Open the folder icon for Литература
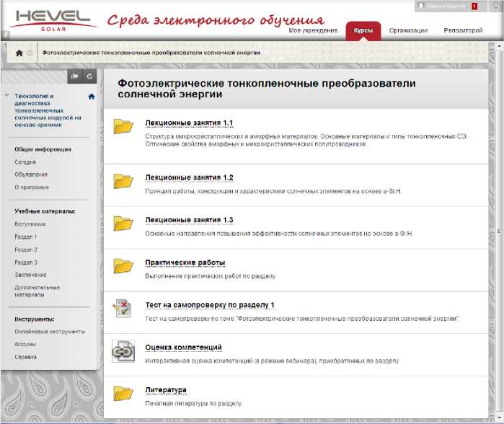 (123, 393)
